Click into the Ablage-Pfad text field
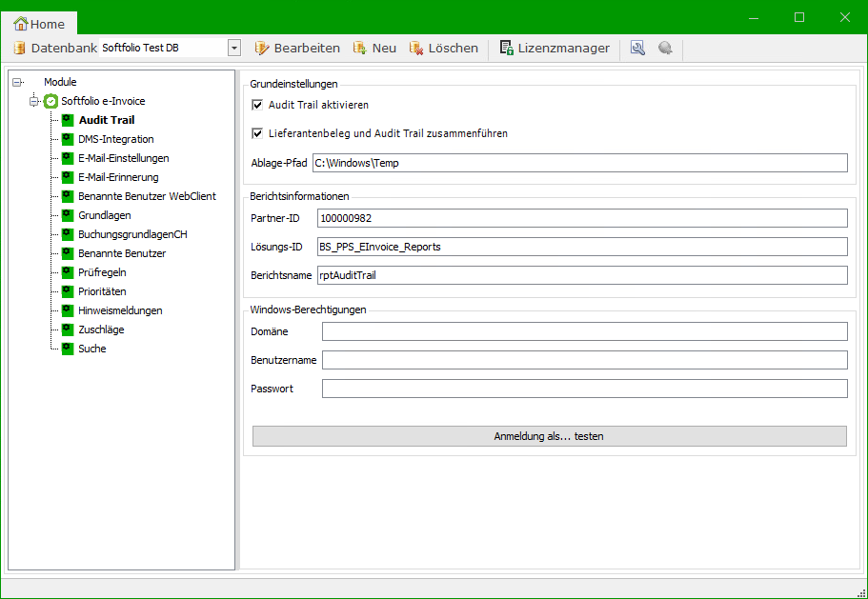Viewport: 868px width, 599px height. coord(579,163)
